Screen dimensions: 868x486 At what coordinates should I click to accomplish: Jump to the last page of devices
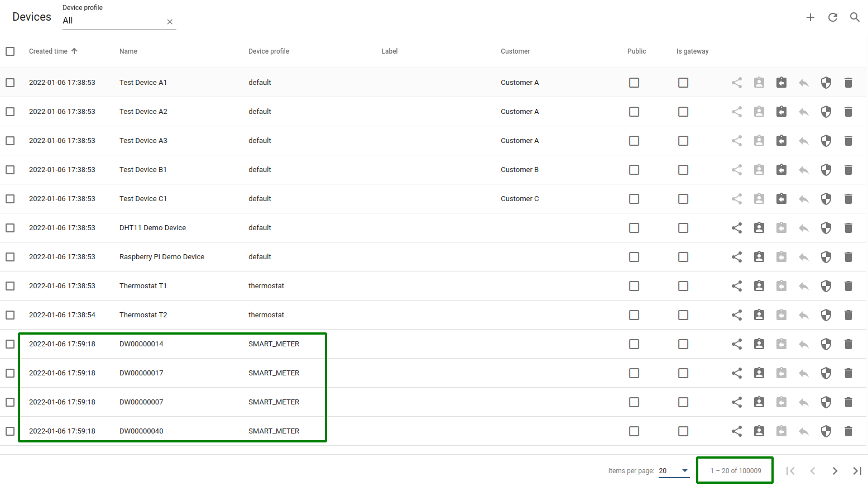[x=857, y=471]
